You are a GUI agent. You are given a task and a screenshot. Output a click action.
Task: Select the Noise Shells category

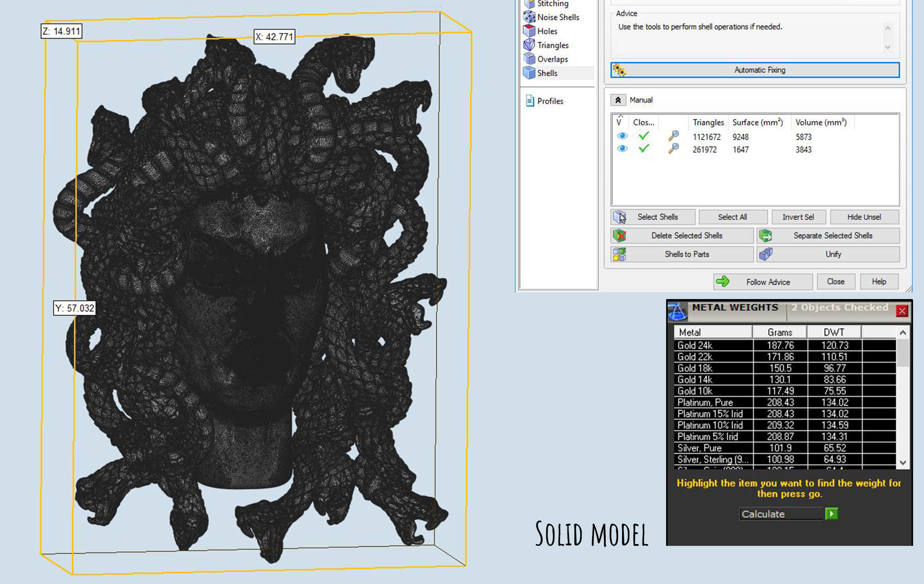click(558, 17)
